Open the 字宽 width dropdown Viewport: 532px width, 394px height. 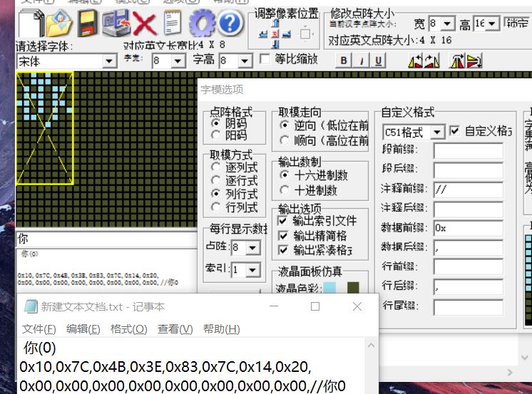178,61
